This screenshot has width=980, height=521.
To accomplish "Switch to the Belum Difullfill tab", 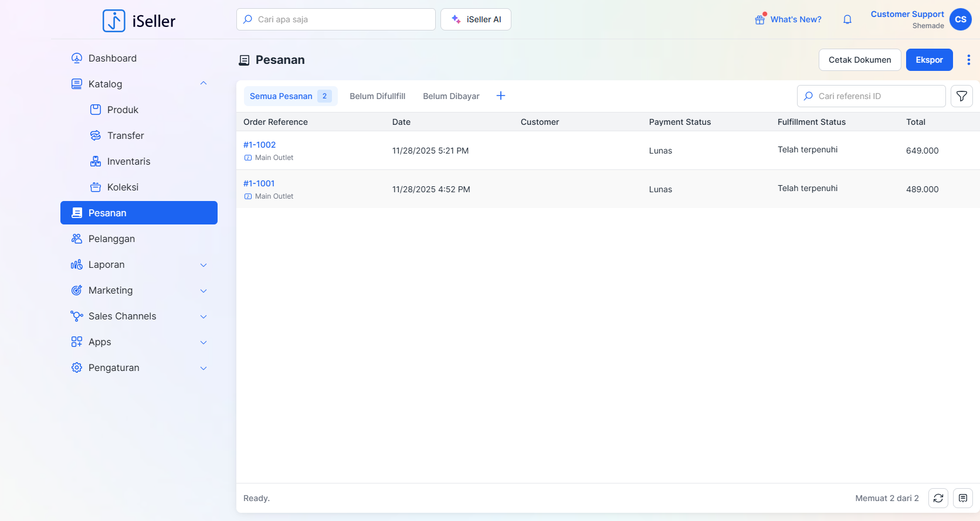I will (x=377, y=96).
